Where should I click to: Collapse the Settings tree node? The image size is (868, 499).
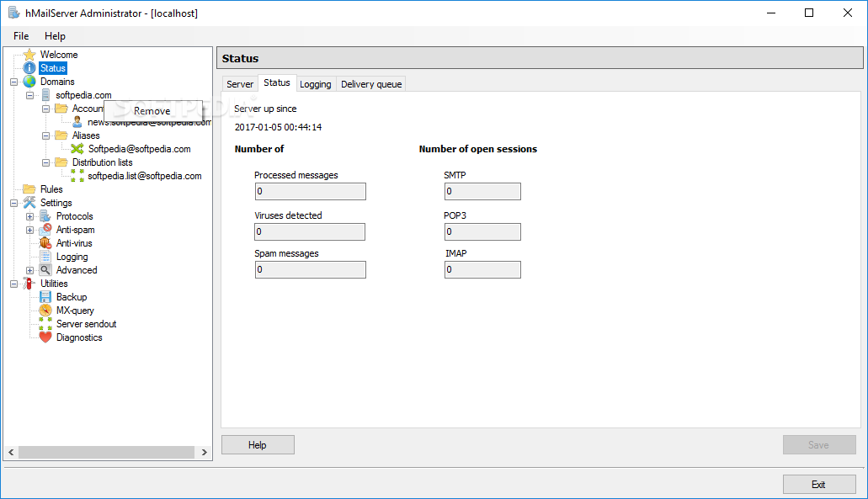click(x=13, y=203)
